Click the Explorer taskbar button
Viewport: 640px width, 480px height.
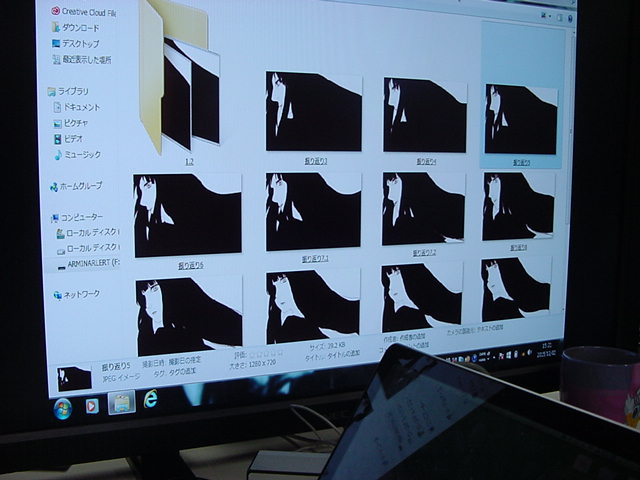coord(122,402)
